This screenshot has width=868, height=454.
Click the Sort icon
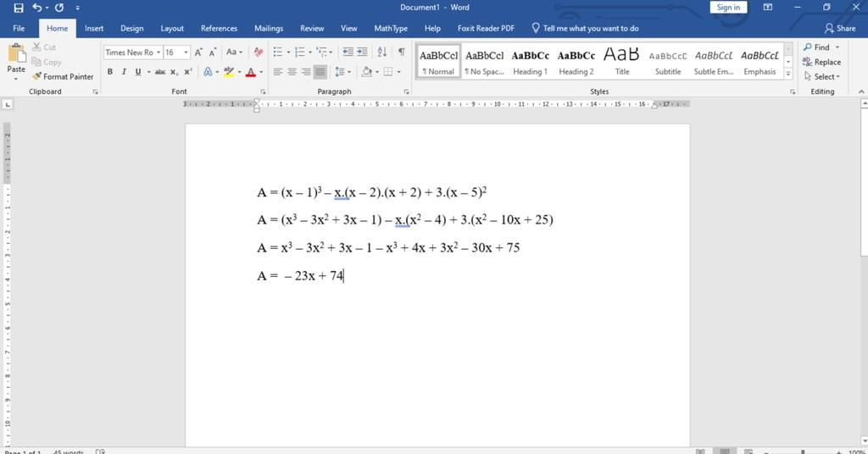(x=382, y=52)
